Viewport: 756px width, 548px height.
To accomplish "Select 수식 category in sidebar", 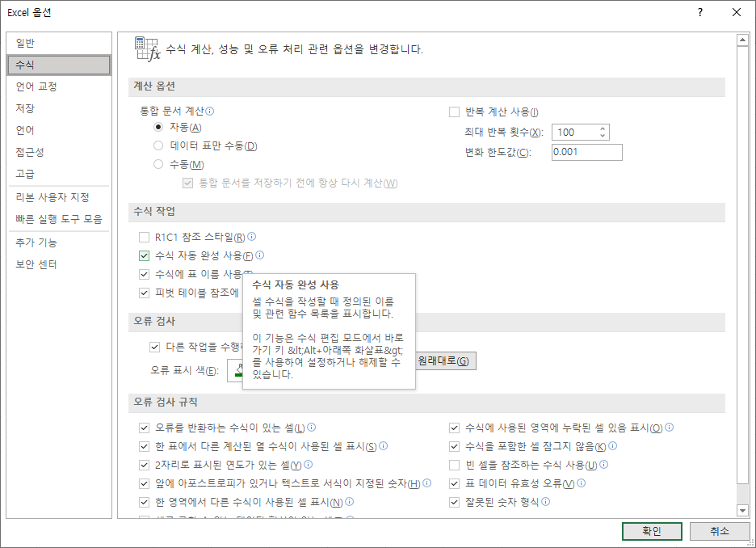I will [59, 65].
